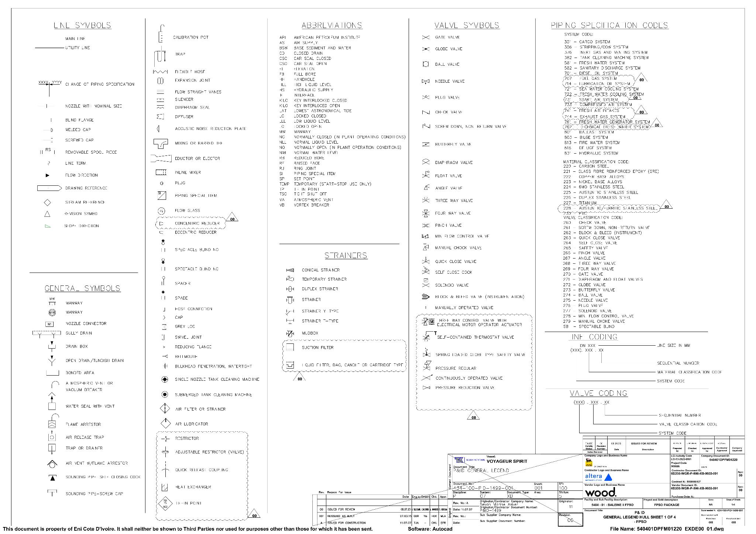Click the 'LINE SYMBOLS' heading
Image resolution: width=756 pixels, height=534 pixels.
click(82, 25)
